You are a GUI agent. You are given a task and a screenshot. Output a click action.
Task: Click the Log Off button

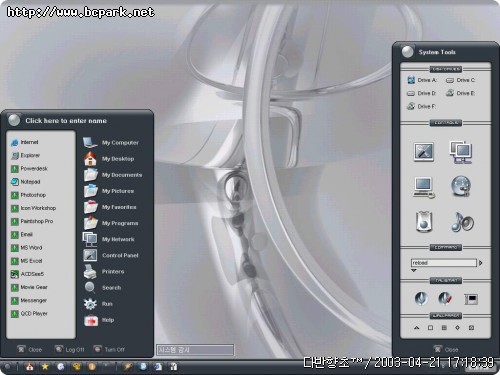(x=70, y=349)
